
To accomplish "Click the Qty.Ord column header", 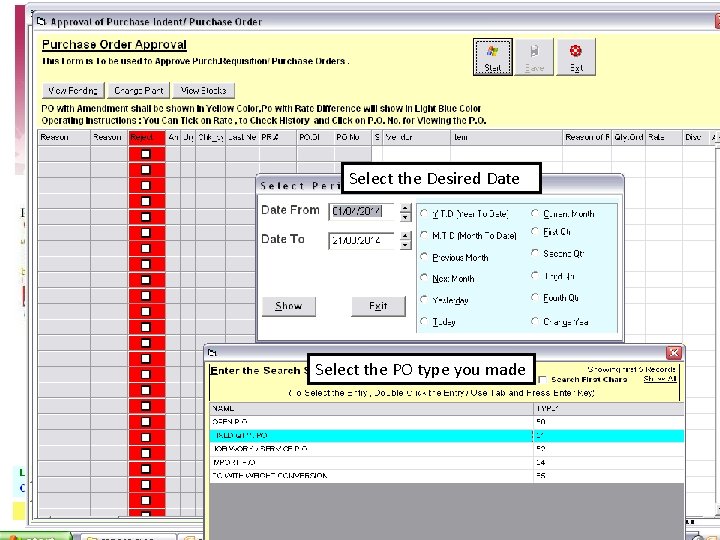I will [x=628, y=137].
